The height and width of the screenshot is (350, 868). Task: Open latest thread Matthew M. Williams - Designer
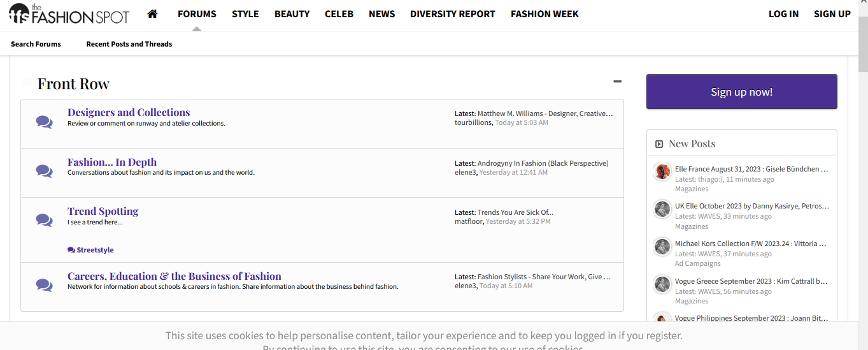point(545,113)
